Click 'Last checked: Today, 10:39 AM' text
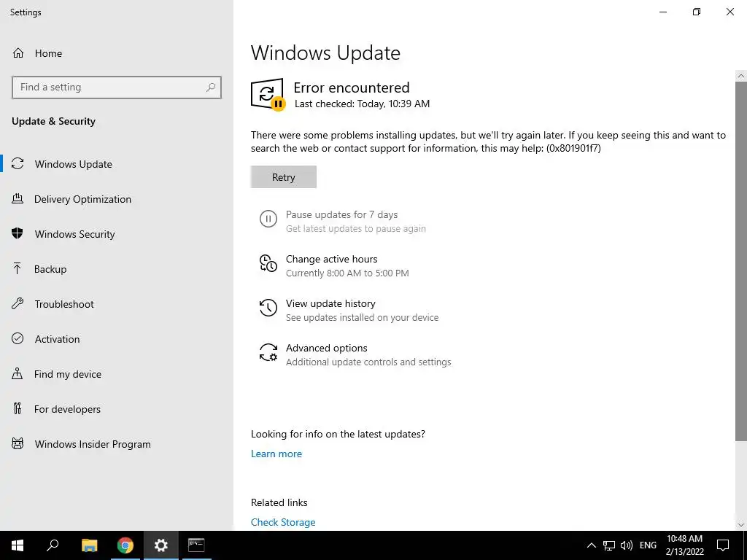747x560 pixels. point(362,104)
